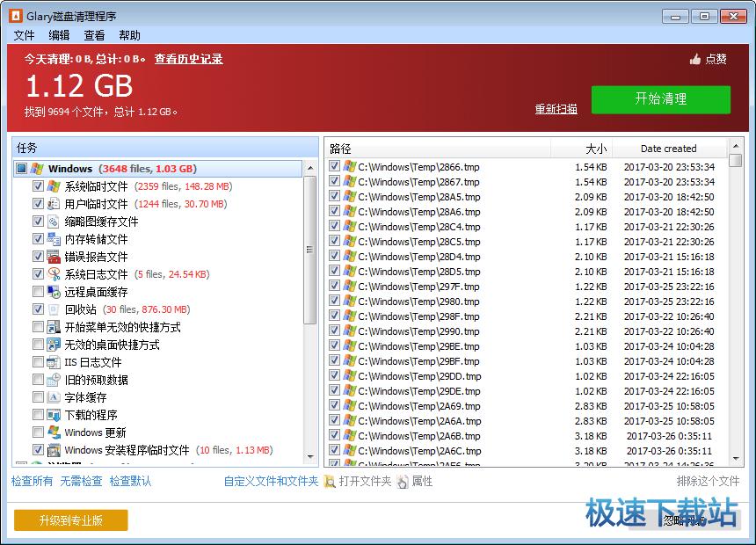Image resolution: width=756 pixels, height=545 pixels.
Task: Open the 文件 menu
Action: pos(24,35)
